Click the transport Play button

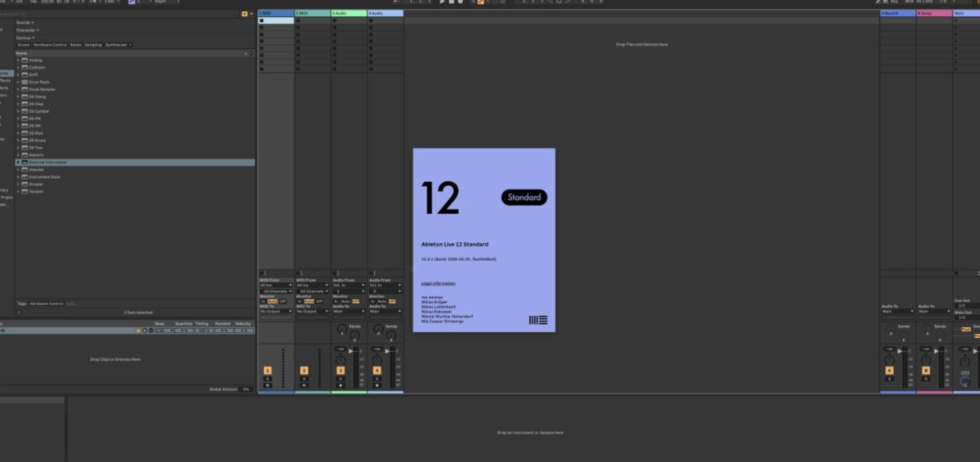[x=443, y=2]
